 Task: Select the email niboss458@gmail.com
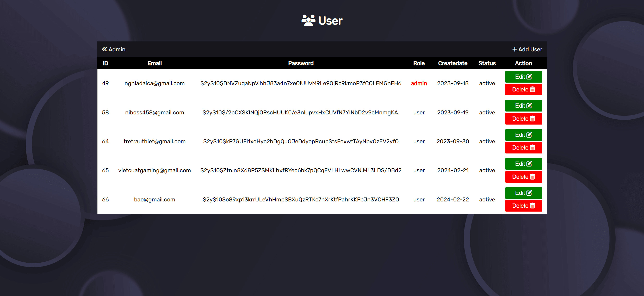coord(154,113)
